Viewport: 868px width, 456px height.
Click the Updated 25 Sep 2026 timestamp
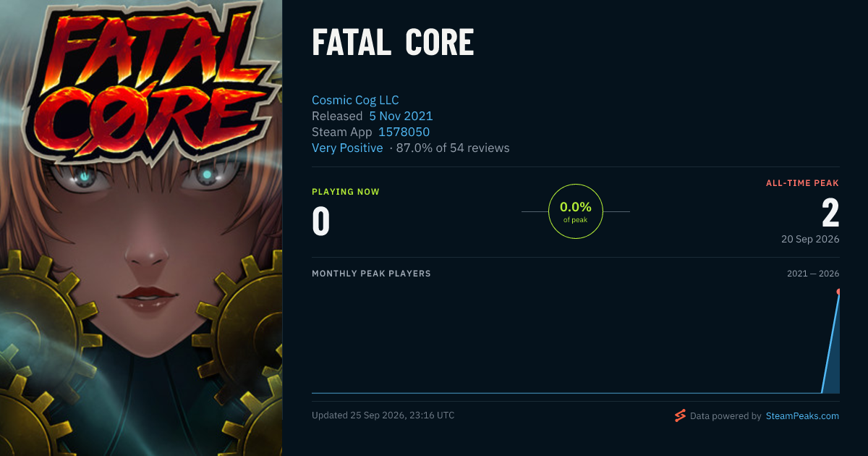click(x=383, y=415)
